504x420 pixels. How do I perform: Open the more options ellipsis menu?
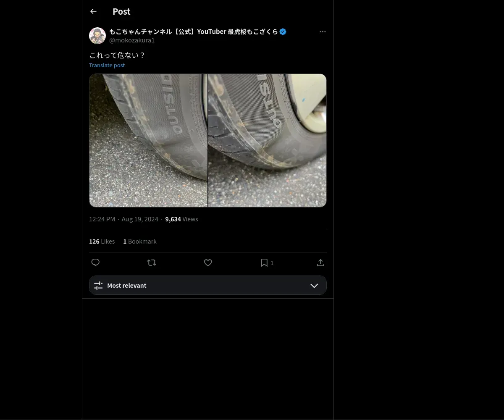click(x=323, y=31)
